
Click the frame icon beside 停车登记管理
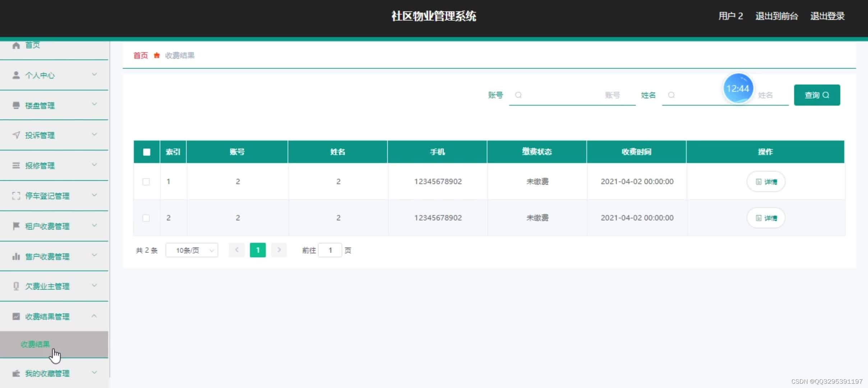(x=16, y=196)
